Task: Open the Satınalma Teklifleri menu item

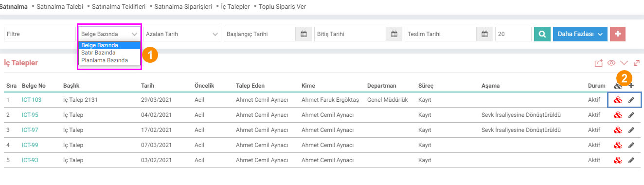Action: pyautogui.click(x=119, y=7)
